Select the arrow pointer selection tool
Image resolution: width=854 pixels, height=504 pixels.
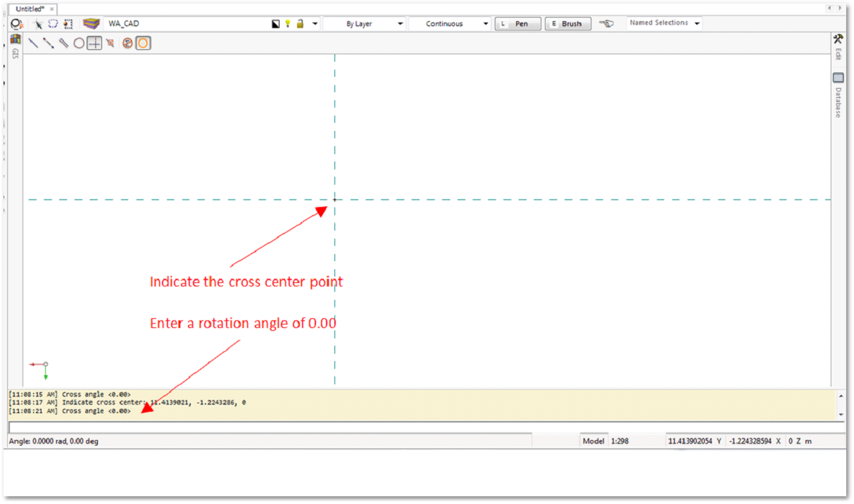(39, 24)
